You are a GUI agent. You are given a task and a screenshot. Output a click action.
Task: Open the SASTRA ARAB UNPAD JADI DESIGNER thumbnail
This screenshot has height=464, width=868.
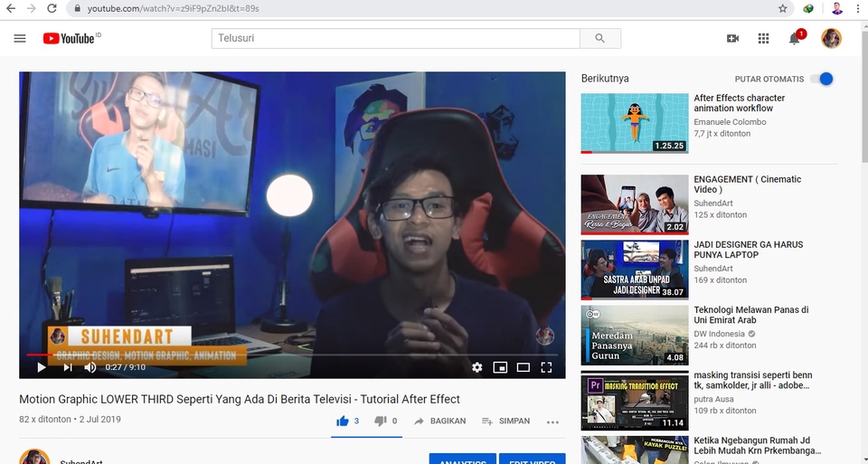point(635,270)
